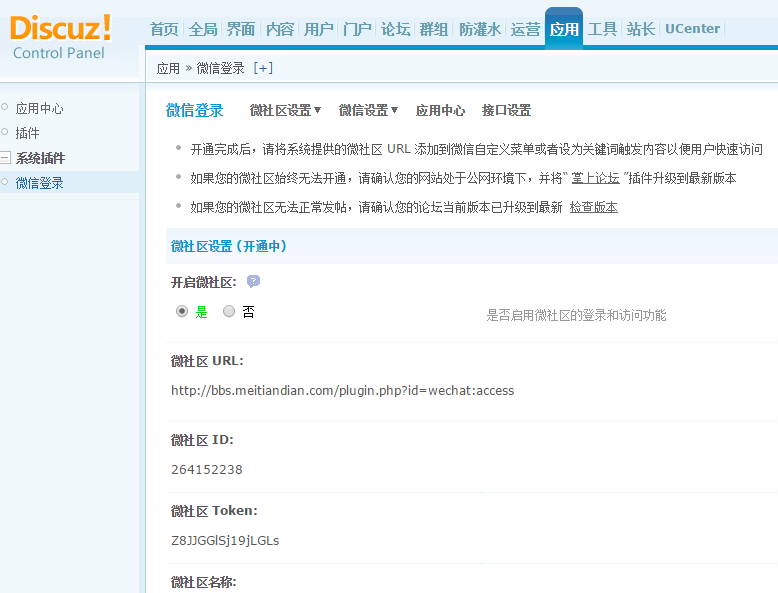The image size is (778, 593).
Task: Click the Discuz! Control Panel logo
Action: coord(61,37)
